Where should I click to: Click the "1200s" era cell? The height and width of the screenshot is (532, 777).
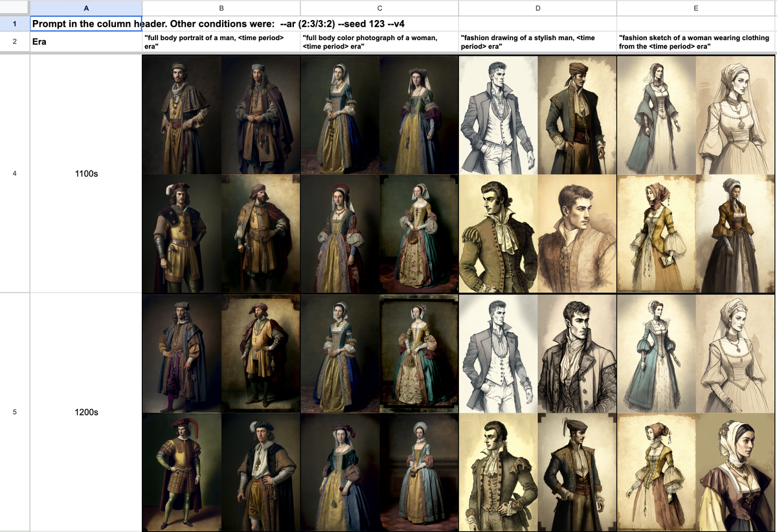click(86, 412)
